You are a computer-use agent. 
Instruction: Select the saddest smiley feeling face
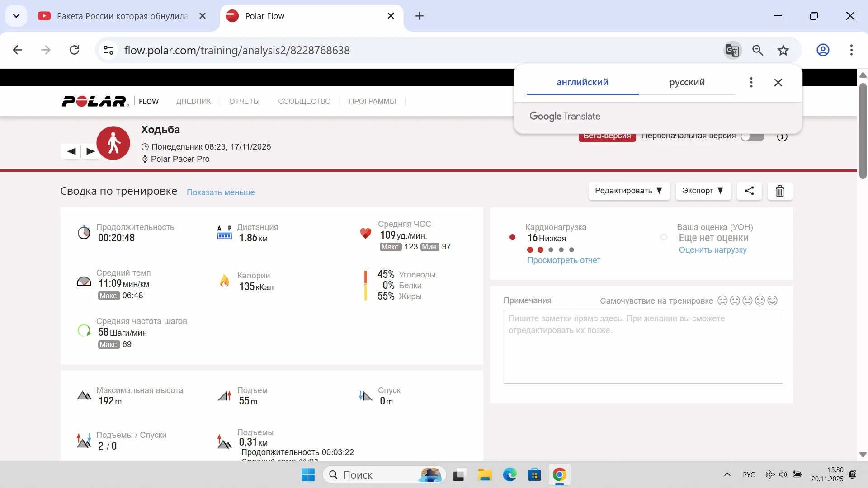tap(722, 300)
